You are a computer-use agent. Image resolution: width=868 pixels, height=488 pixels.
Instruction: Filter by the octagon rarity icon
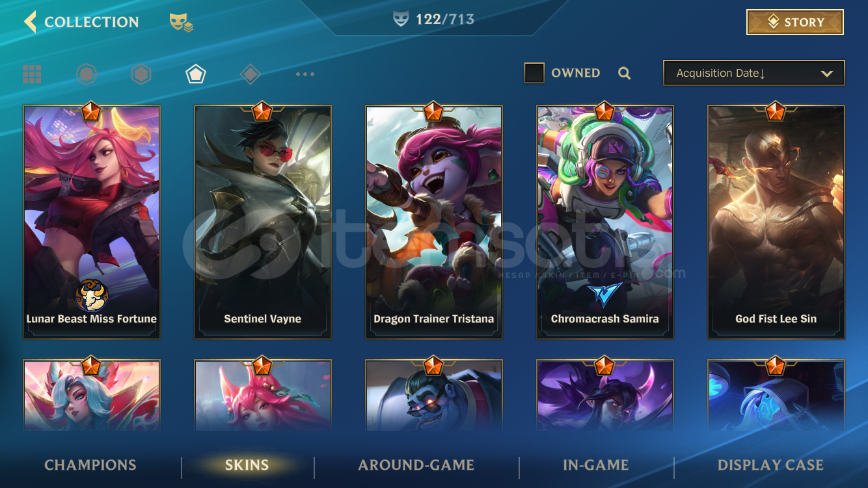(x=87, y=74)
